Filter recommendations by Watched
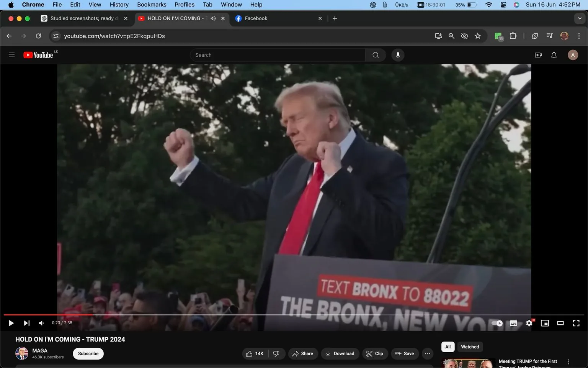588x368 pixels. click(470, 347)
